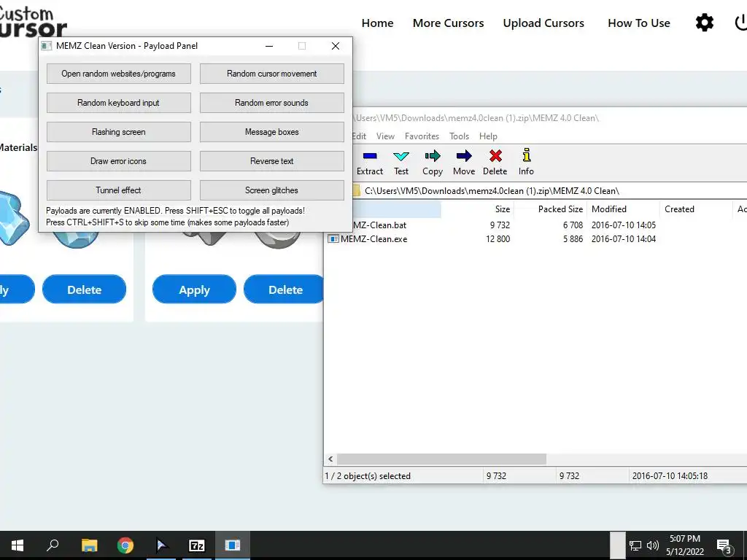Image resolution: width=747 pixels, height=560 pixels.
Task: Toggle Random cursor movement payload
Action: coord(272,74)
